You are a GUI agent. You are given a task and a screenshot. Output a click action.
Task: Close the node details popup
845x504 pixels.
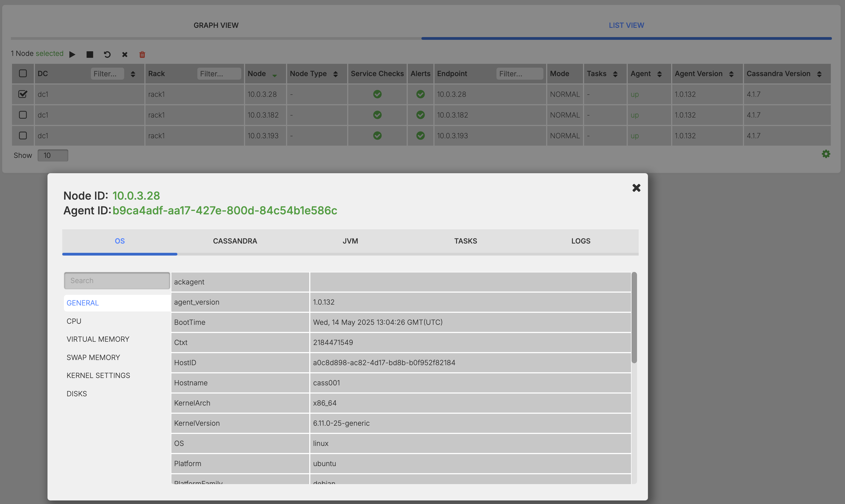point(636,188)
